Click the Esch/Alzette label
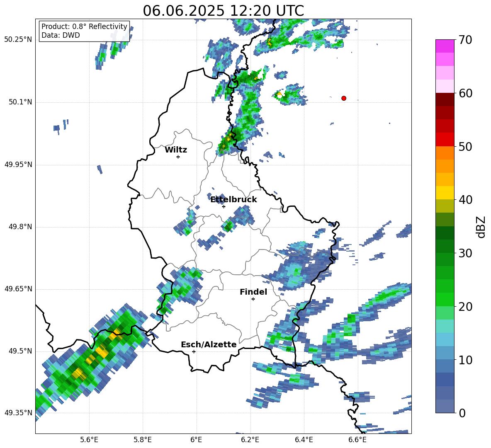491x448 pixels. click(x=209, y=344)
